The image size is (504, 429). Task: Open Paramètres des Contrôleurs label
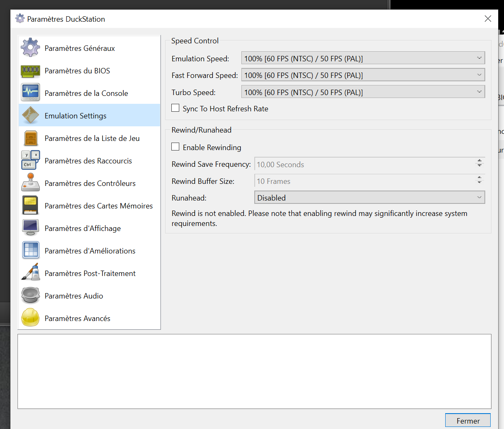point(90,183)
